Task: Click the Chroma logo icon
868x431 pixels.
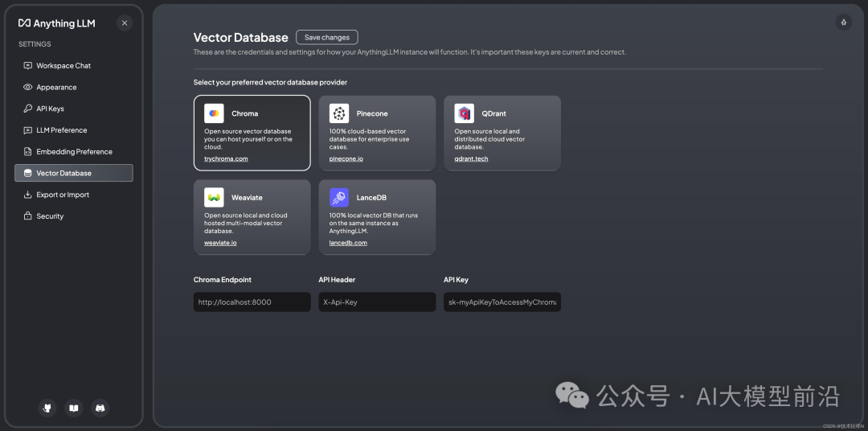Action: tap(214, 113)
